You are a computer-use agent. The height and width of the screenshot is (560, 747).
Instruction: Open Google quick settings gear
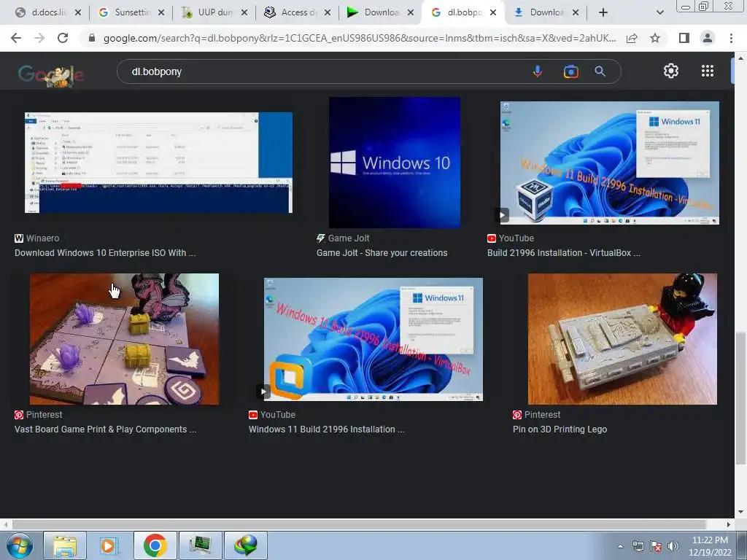pos(671,71)
